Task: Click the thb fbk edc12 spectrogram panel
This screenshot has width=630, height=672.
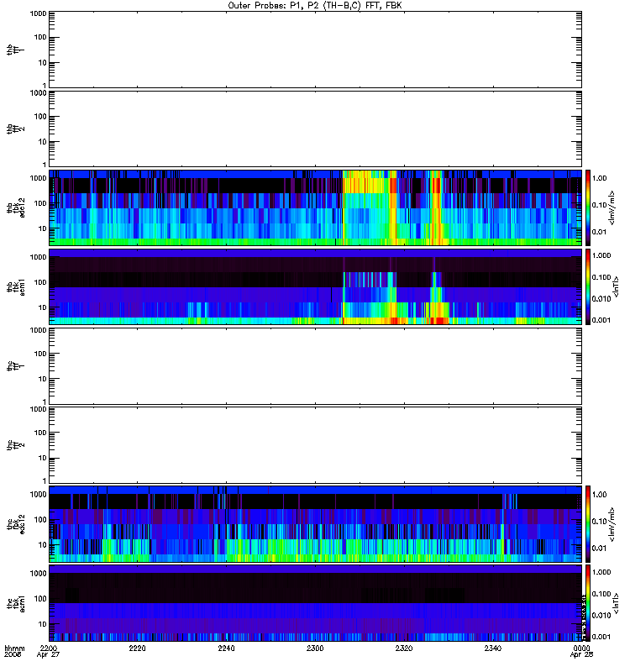Action: coord(315,207)
